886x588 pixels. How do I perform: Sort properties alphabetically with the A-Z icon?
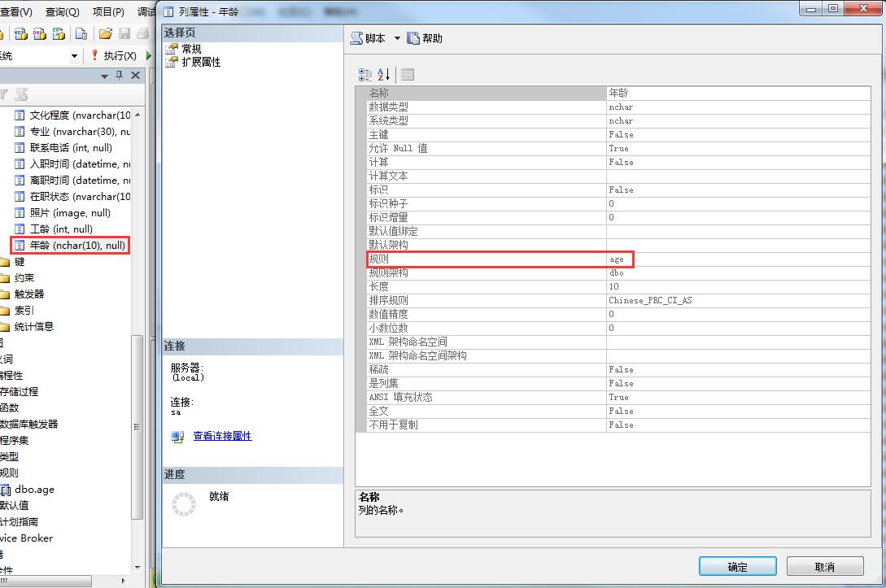[383, 74]
